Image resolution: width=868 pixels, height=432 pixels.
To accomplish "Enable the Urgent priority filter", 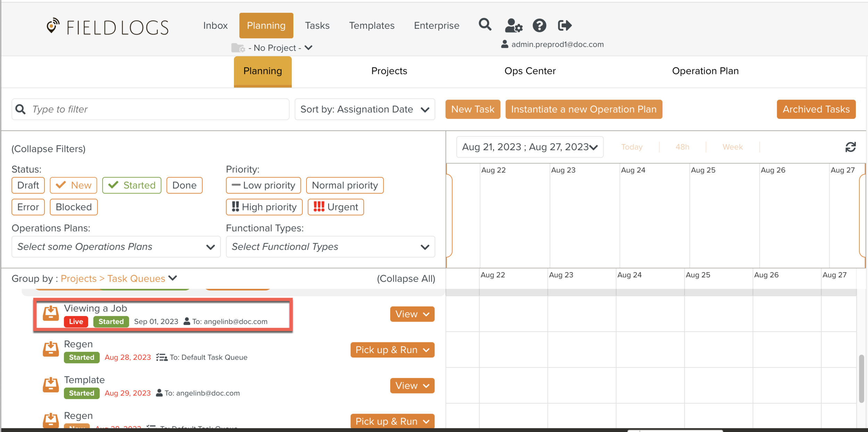I will pos(336,207).
